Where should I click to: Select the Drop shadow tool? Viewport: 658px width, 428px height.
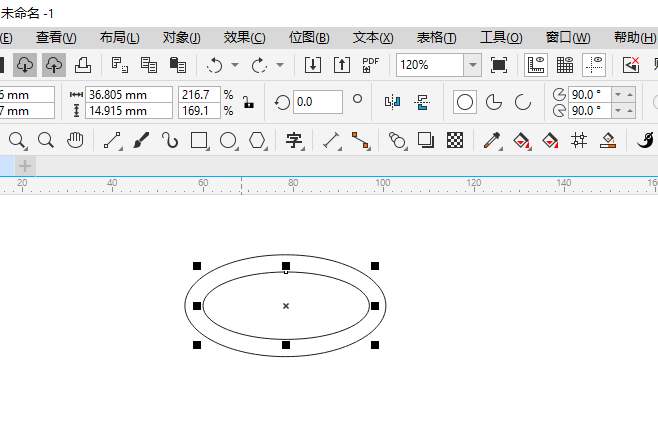click(x=426, y=140)
